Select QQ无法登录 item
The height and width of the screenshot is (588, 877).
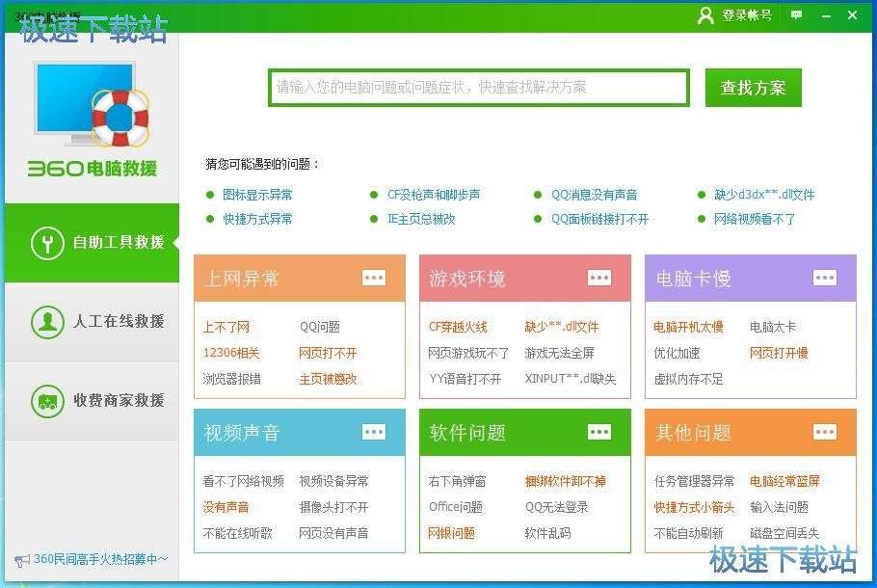click(x=556, y=507)
